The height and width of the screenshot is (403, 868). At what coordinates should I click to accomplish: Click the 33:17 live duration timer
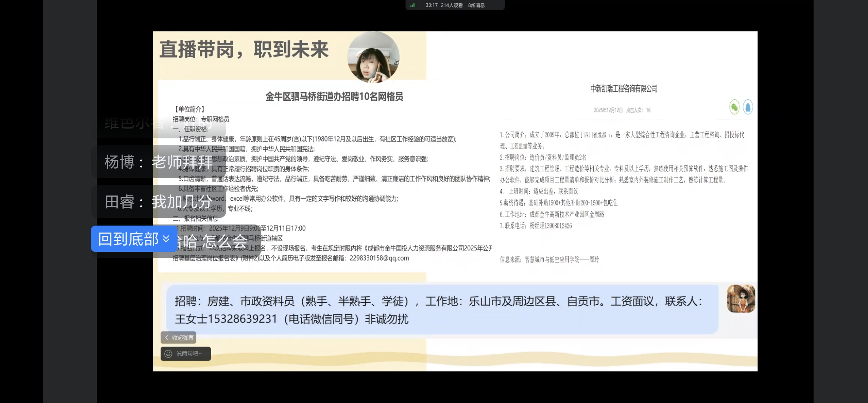tap(431, 5)
